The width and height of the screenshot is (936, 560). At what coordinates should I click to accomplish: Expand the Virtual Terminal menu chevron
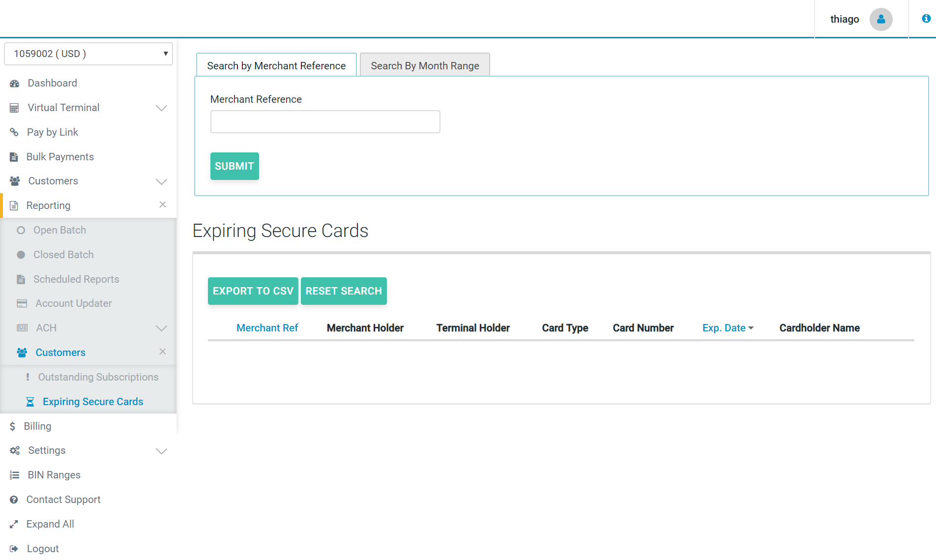[x=161, y=108]
